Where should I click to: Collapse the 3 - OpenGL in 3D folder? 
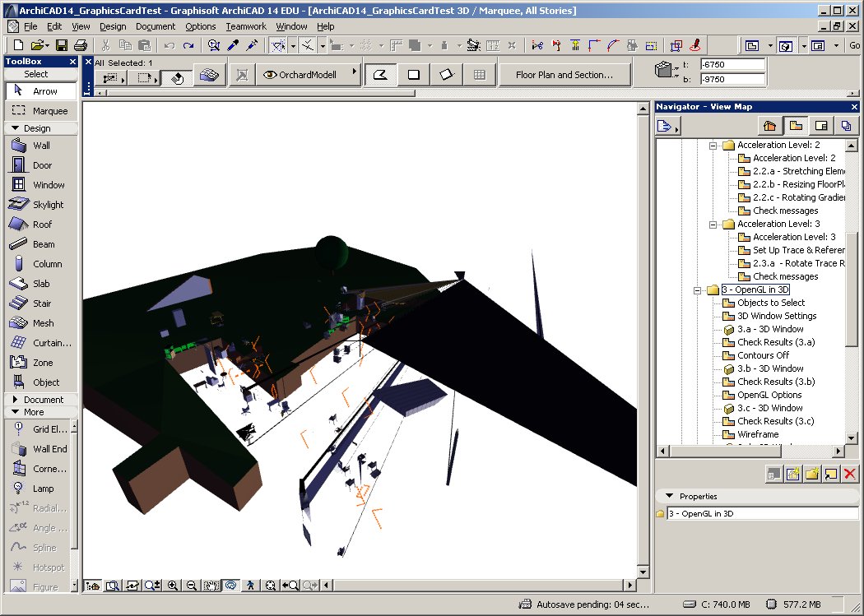click(x=697, y=289)
